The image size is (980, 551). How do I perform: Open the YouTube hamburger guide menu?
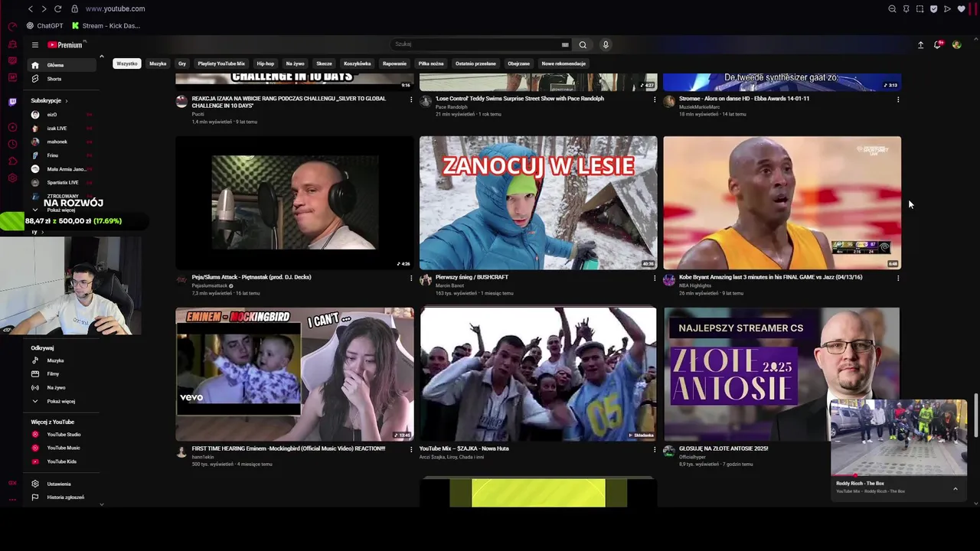point(34,45)
